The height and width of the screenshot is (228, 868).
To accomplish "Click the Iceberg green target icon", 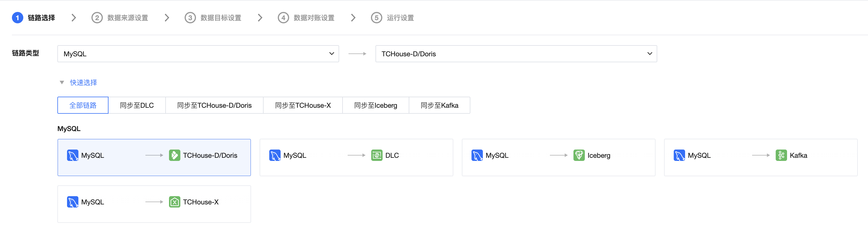I will click(579, 155).
